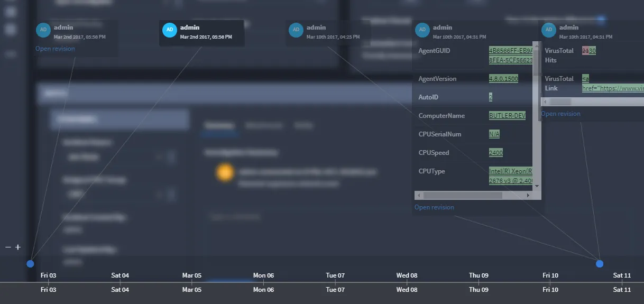Click AD avatar on the AgentGUID revision card

[x=422, y=30]
